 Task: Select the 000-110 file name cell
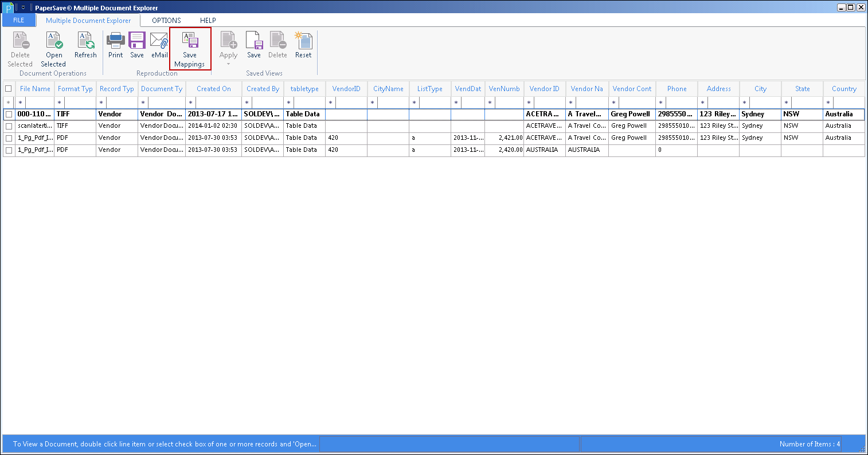[x=35, y=114]
